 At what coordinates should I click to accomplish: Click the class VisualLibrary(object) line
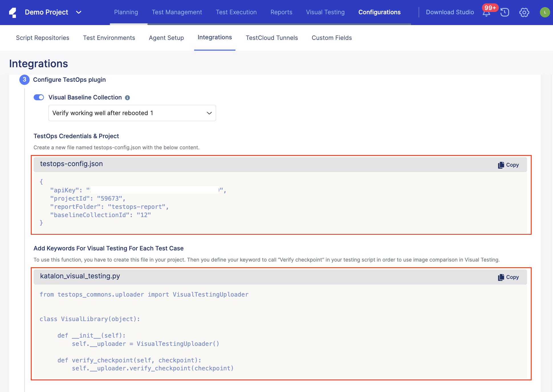click(90, 319)
